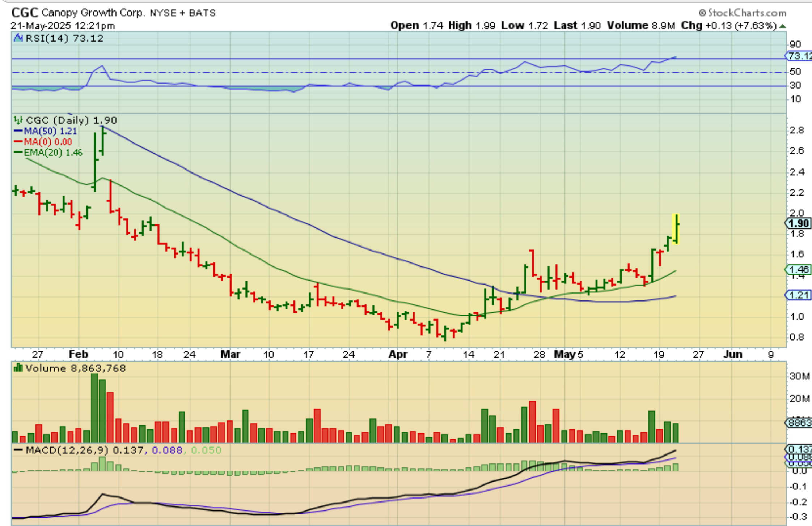Click the blue MA(50) legend swatch
Screen dimensions: 812x526
(18, 131)
